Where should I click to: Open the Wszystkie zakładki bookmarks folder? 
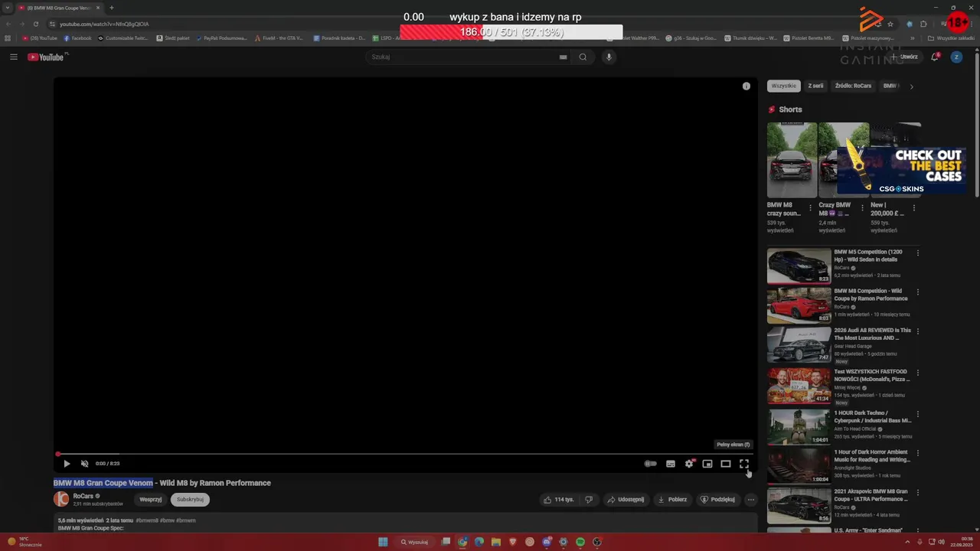(x=951, y=38)
